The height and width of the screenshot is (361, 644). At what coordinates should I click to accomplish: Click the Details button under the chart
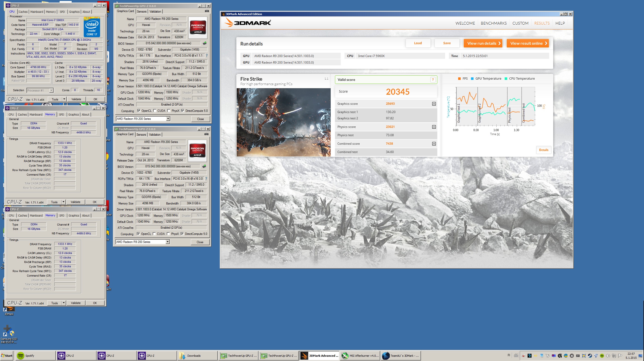[544, 150]
